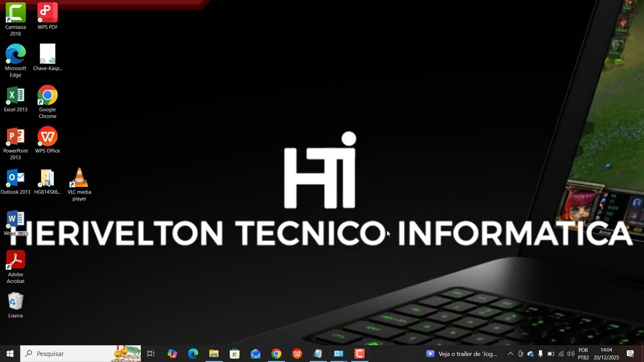Open WPS Office from taskbar
Viewport: 644px width, 362px height.
click(x=297, y=353)
